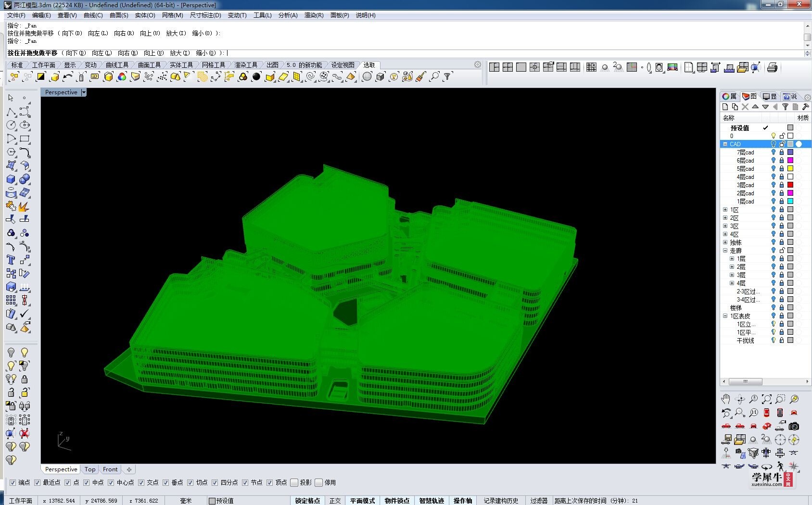
Task: Select the circle drawing tool
Action: click(11, 125)
